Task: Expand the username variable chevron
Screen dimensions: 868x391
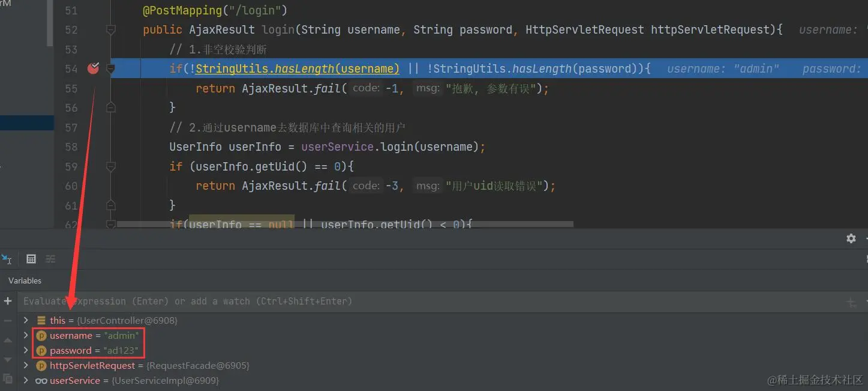Action: 26,335
